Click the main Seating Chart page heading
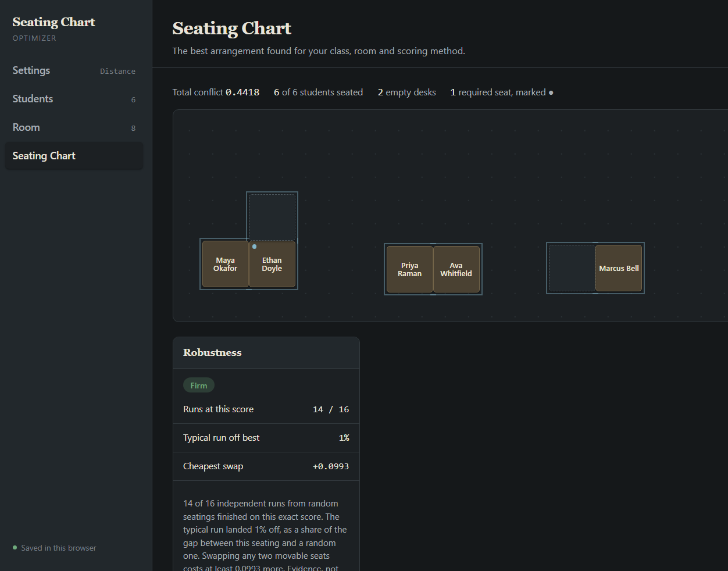Screen dimensions: 728x571 (x=232, y=28)
